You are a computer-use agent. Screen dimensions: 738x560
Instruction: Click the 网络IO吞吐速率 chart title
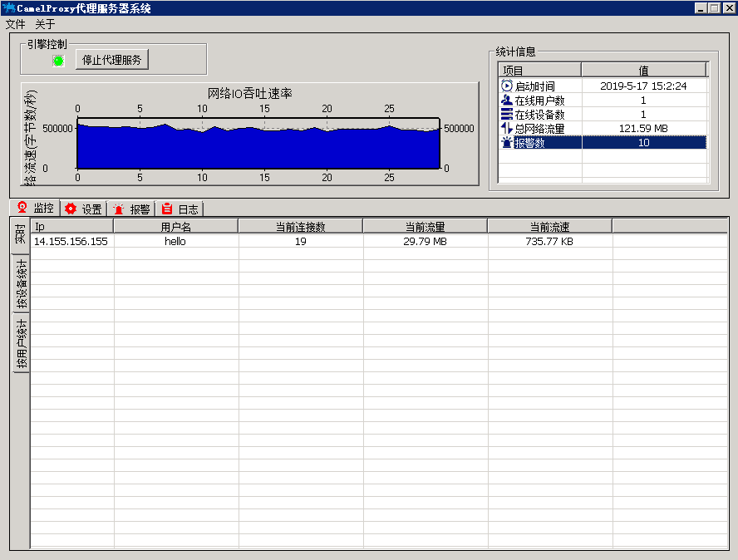(250, 93)
